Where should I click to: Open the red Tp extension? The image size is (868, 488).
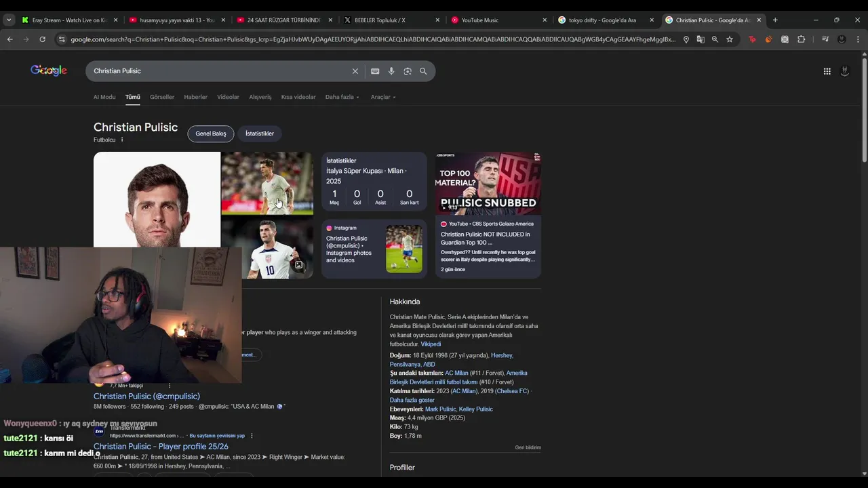click(752, 39)
